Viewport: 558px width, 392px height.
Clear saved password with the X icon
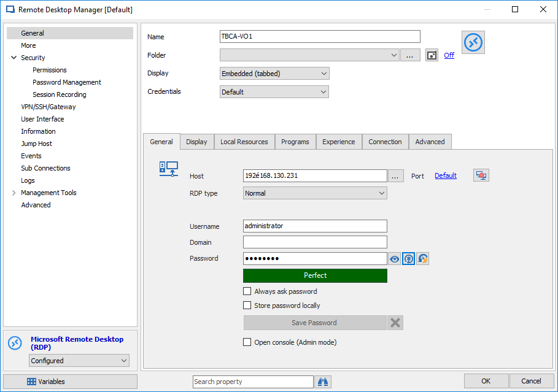click(x=395, y=323)
